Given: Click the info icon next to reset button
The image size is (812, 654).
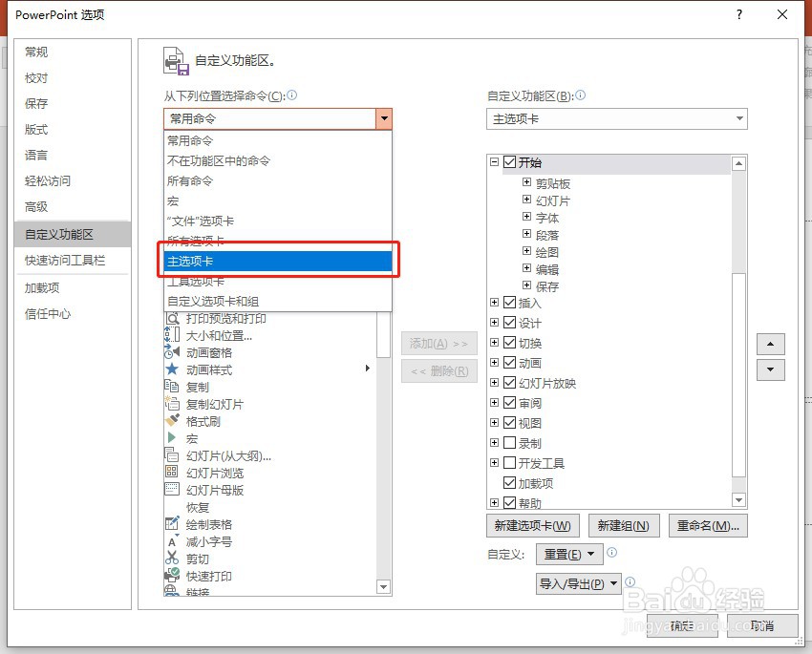Looking at the screenshot, I should (611, 553).
